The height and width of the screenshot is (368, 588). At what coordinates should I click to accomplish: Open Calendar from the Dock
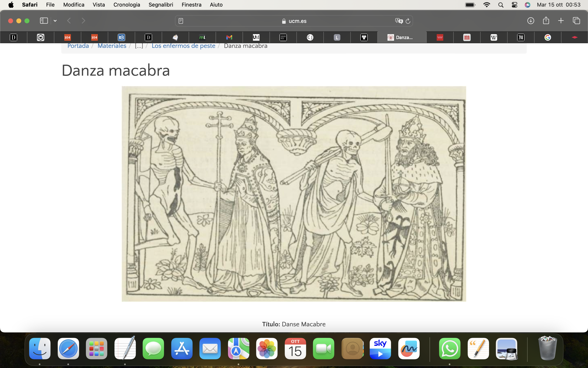click(295, 349)
